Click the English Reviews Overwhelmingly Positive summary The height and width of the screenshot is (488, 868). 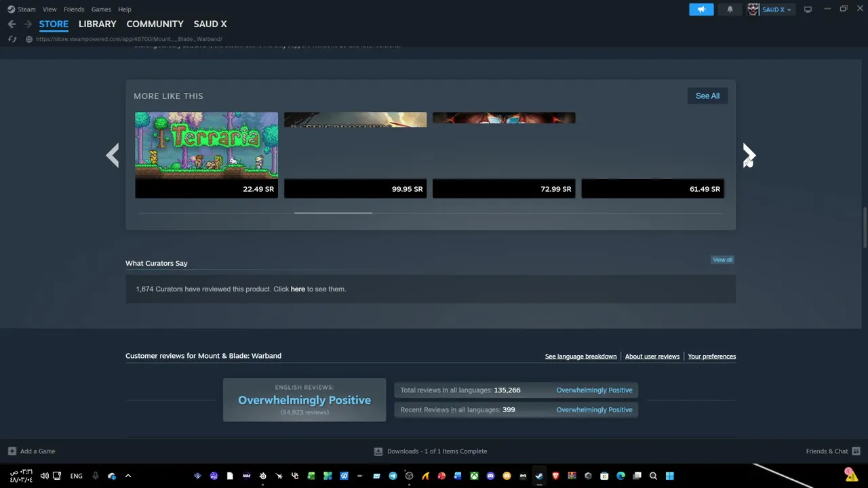tap(304, 400)
